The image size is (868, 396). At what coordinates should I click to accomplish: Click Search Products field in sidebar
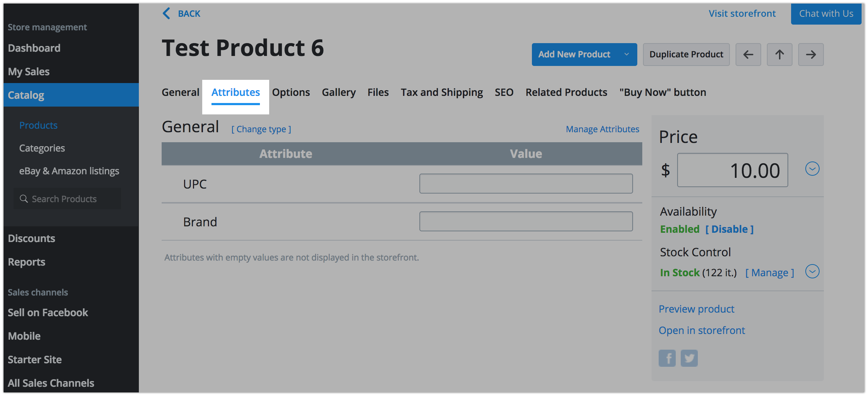coord(67,199)
